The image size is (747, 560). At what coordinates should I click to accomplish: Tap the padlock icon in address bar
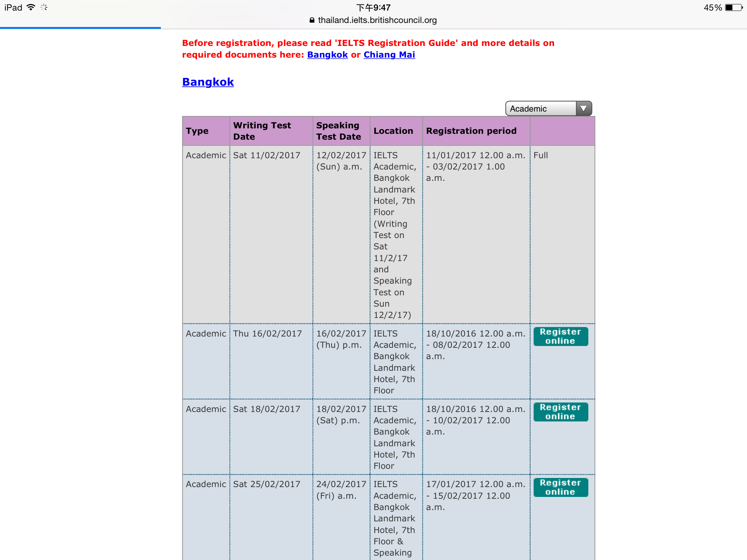click(x=312, y=20)
